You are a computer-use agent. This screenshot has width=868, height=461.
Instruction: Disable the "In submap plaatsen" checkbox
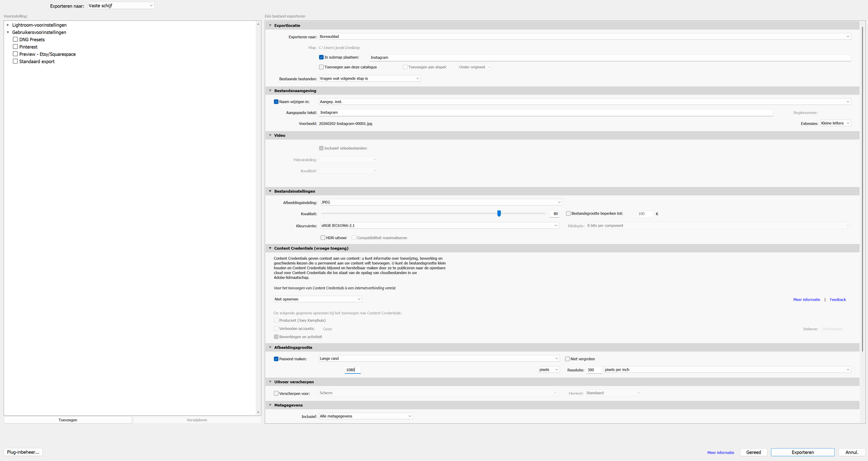tap(321, 57)
